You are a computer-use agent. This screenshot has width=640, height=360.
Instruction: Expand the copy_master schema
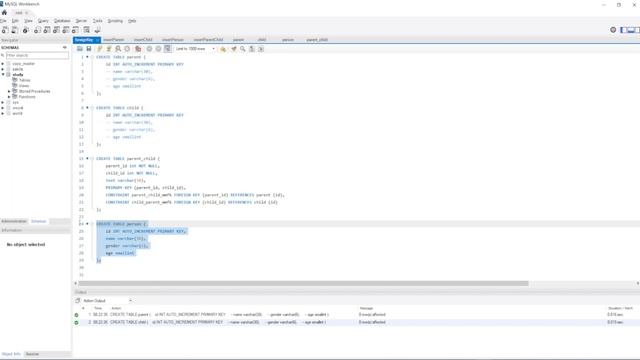pos(3,64)
